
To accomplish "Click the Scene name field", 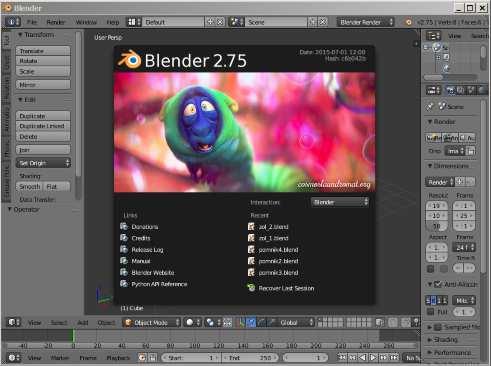I will point(276,22).
